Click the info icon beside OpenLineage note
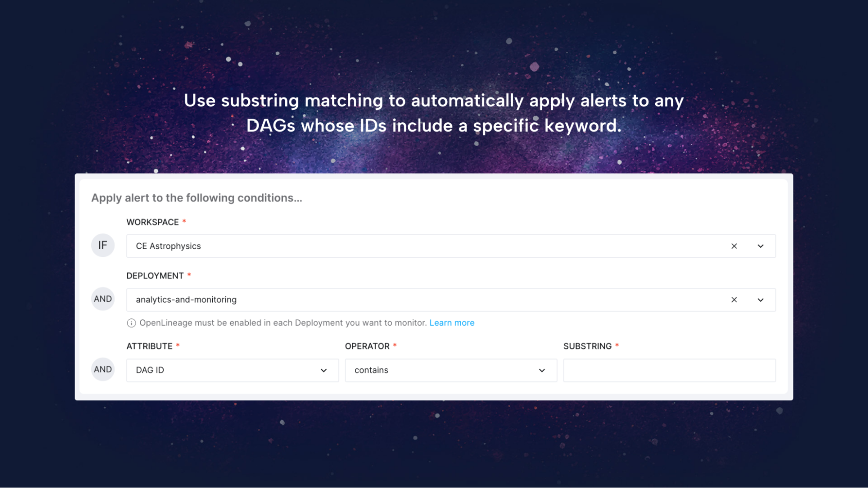Viewport: 868px width, 488px height. click(x=131, y=323)
